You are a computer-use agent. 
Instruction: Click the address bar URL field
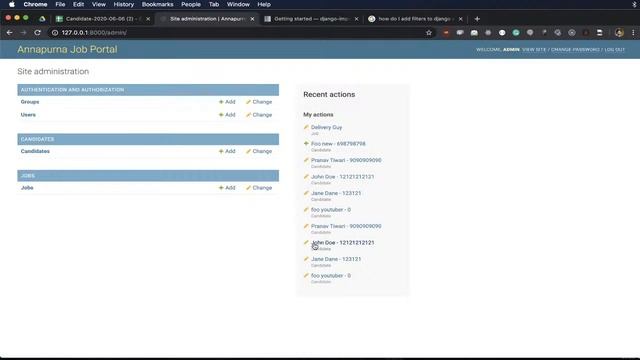coord(241,33)
